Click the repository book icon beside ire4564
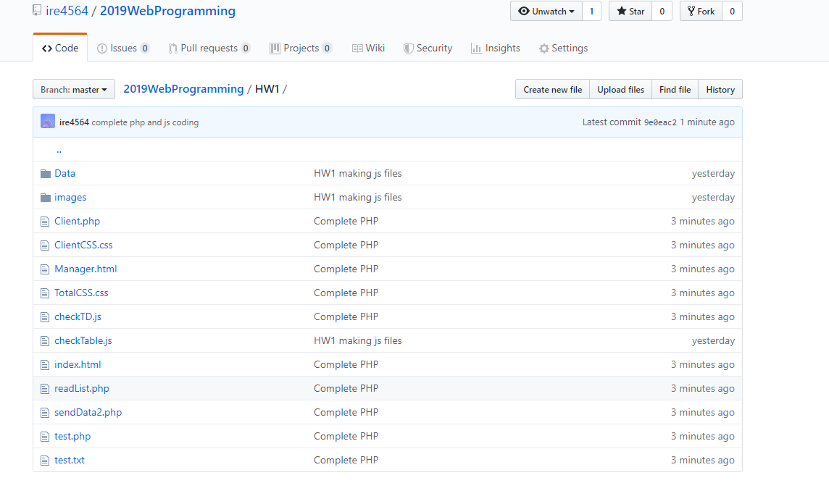Viewport: 829px width, 504px height. tap(36, 11)
